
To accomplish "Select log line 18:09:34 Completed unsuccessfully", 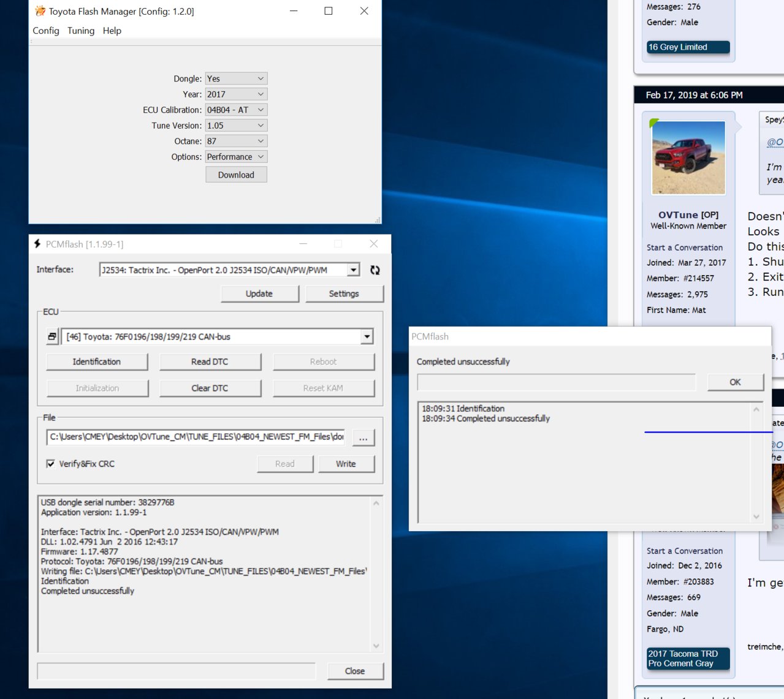I will point(486,418).
